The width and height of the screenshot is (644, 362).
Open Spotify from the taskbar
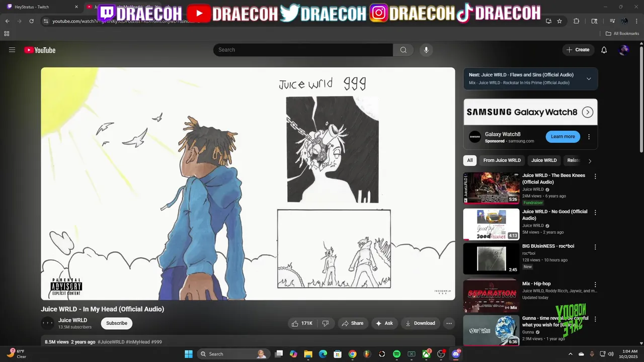click(396, 354)
